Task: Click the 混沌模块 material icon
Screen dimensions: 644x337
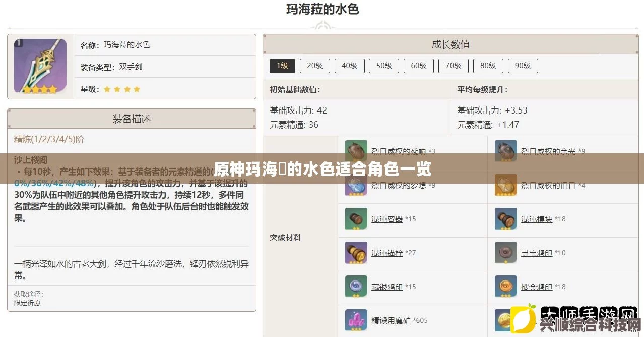Action: click(x=506, y=218)
